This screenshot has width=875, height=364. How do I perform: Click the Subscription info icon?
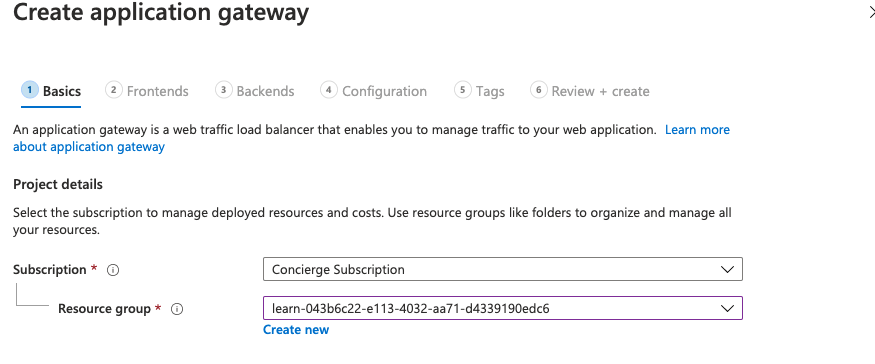pos(113,271)
